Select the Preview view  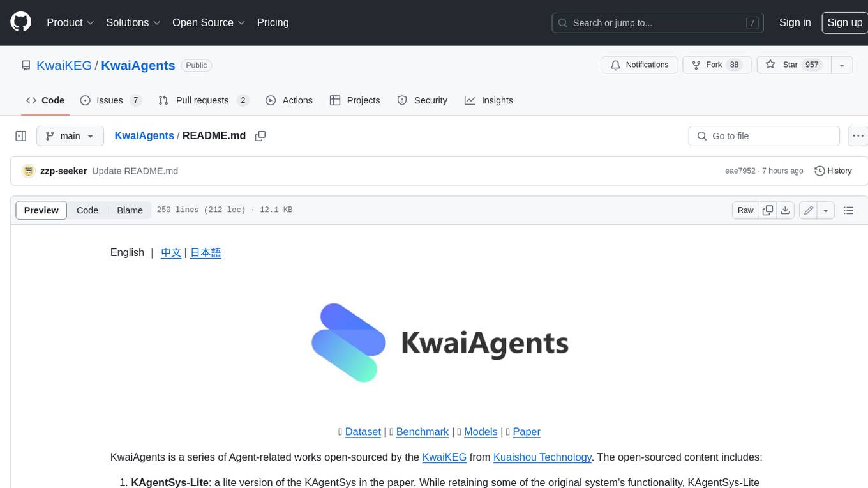point(41,210)
